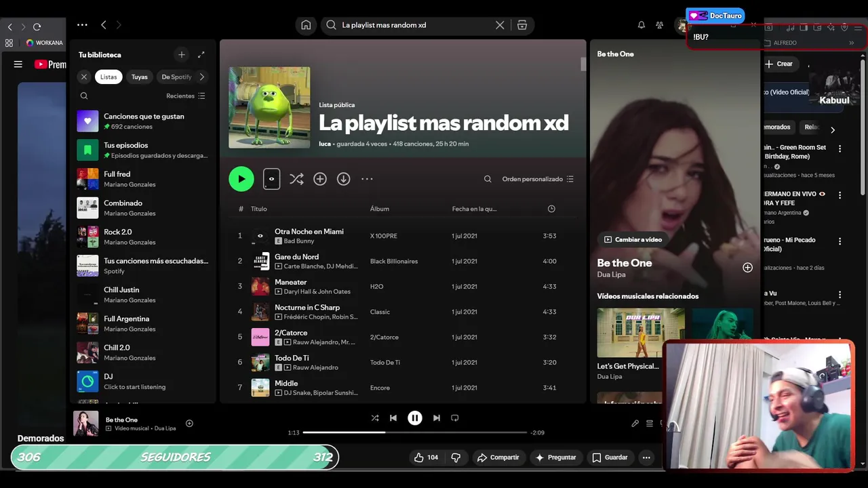
Task: Open the Spotify notifications bell
Action: 641,25
